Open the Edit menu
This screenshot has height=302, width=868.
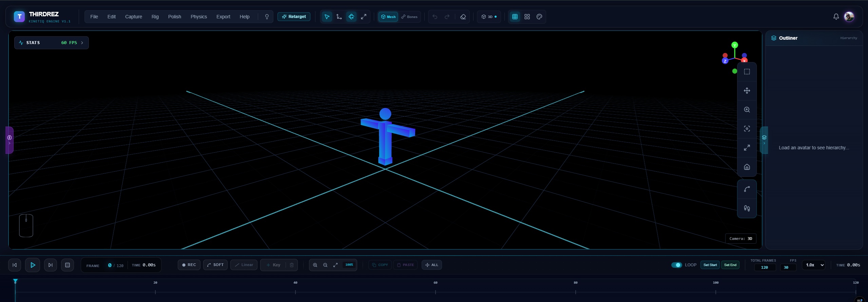click(x=112, y=17)
